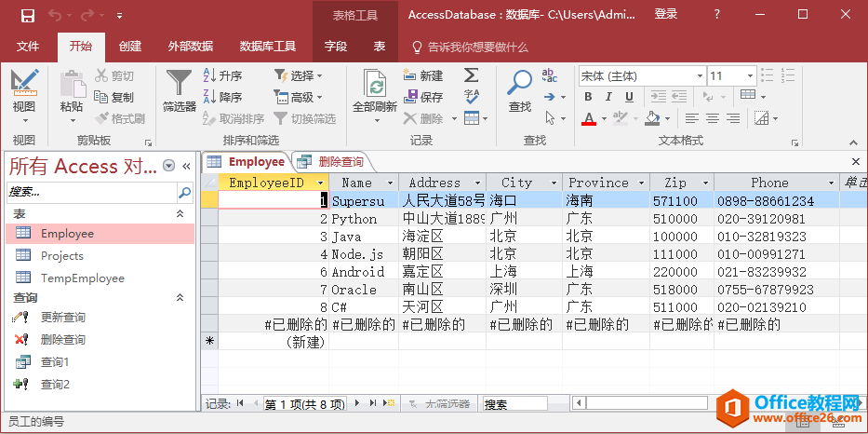Open the font size 11 dropdown
868x434 pixels.
(x=750, y=76)
